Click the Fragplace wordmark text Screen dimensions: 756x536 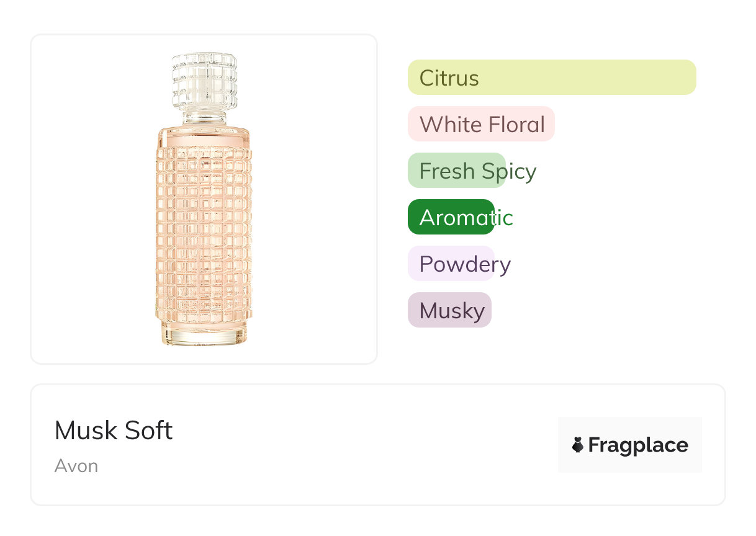click(638, 445)
